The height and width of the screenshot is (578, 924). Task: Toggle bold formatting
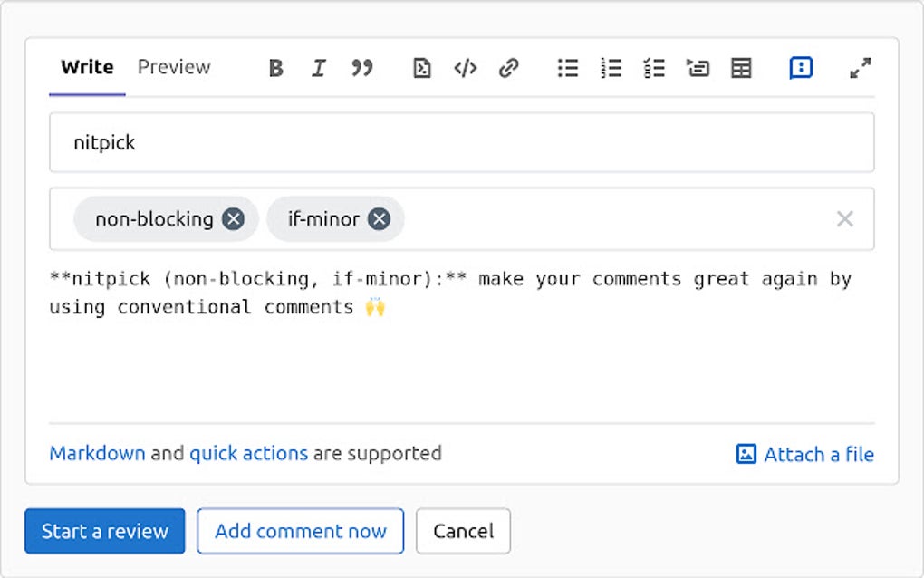coord(275,68)
